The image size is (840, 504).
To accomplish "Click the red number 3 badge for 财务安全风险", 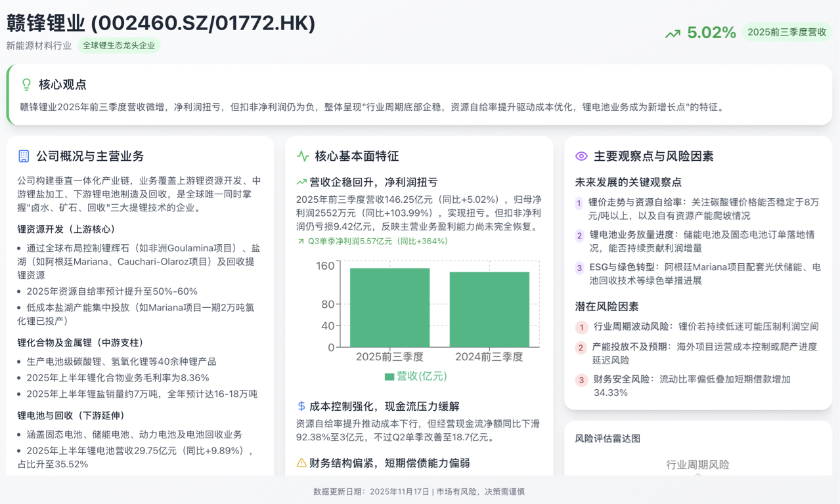I will coord(581,380).
